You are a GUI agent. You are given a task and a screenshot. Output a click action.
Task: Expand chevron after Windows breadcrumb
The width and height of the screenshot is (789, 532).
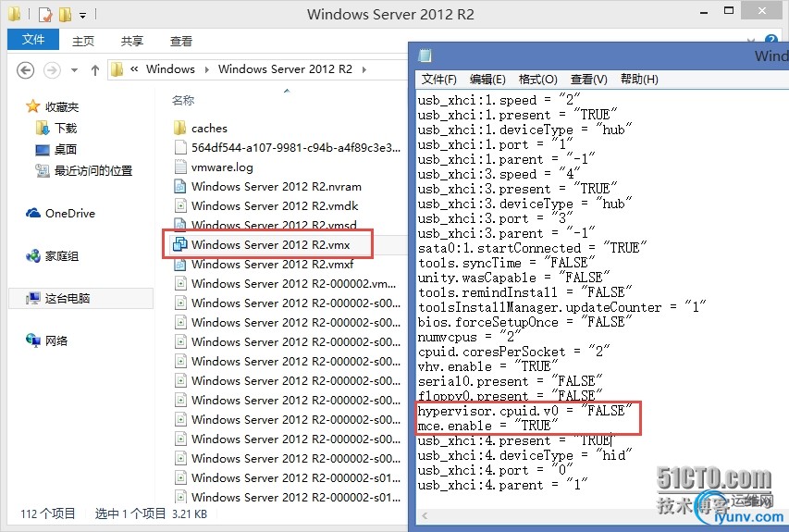(x=207, y=69)
